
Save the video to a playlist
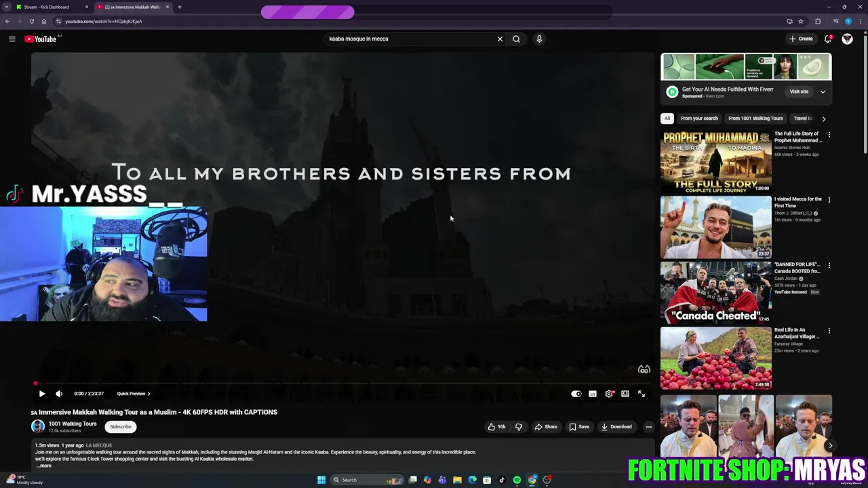pos(579,427)
